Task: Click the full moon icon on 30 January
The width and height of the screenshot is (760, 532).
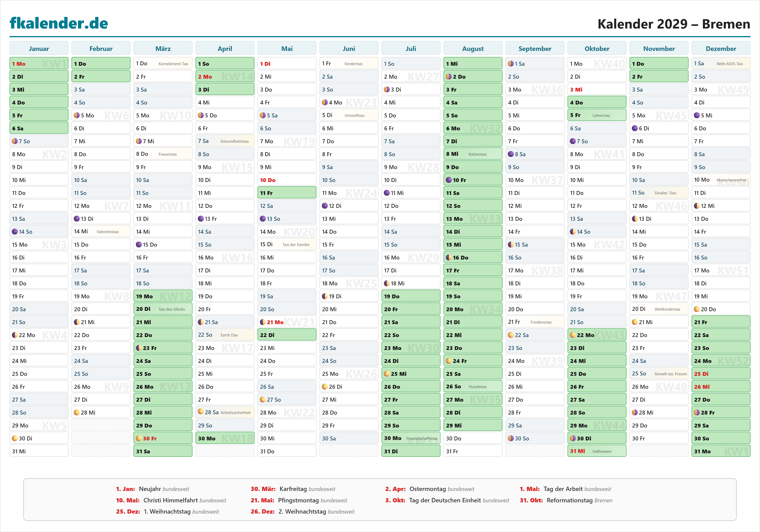Action: [x=15, y=438]
